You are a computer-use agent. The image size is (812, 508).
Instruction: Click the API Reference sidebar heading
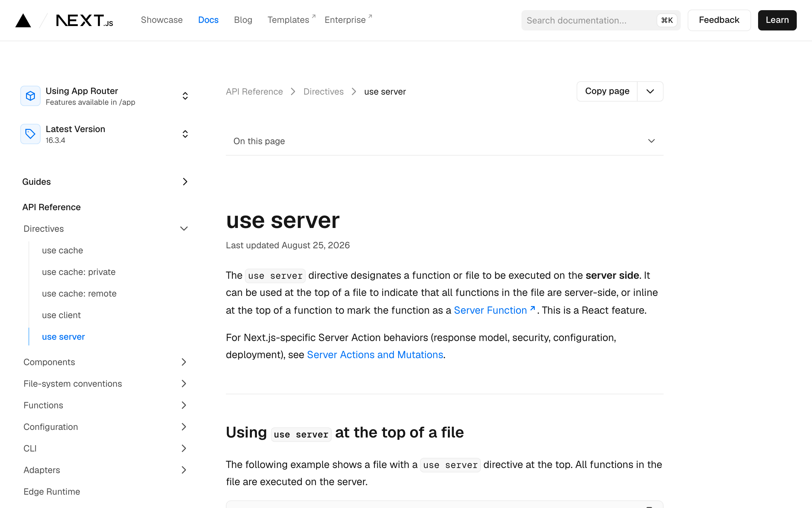coord(51,207)
